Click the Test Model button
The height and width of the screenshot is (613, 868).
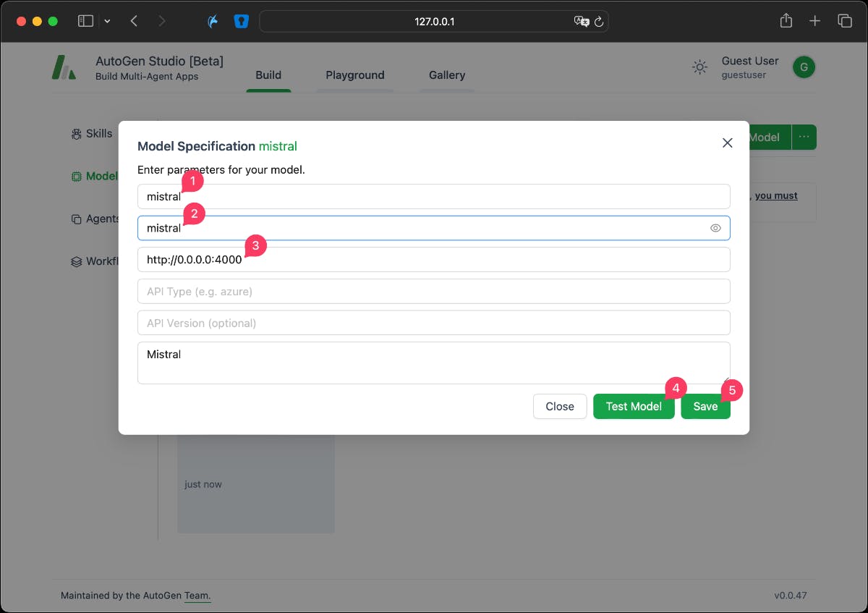[x=634, y=407]
